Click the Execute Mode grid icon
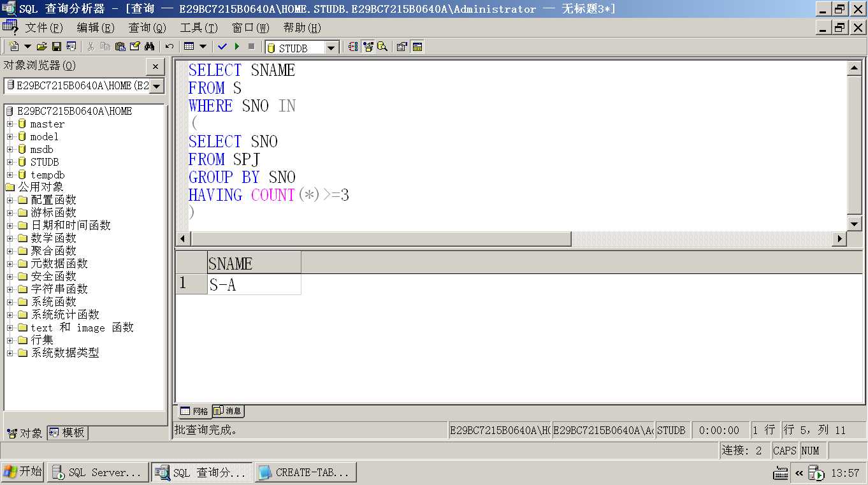This screenshot has height=485, width=868. click(189, 47)
